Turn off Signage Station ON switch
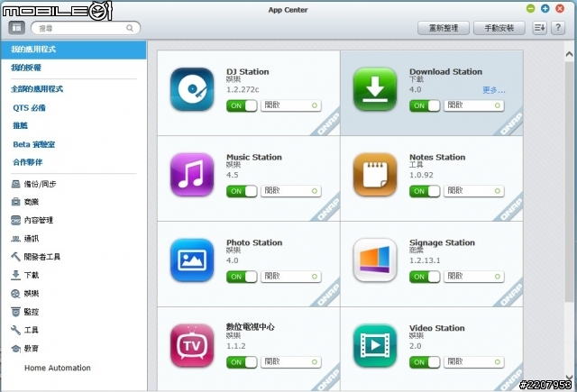577x392 pixels. 425,277
